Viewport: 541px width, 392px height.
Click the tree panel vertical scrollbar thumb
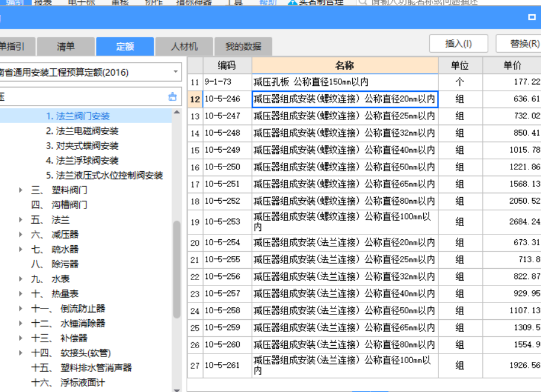[177, 269]
